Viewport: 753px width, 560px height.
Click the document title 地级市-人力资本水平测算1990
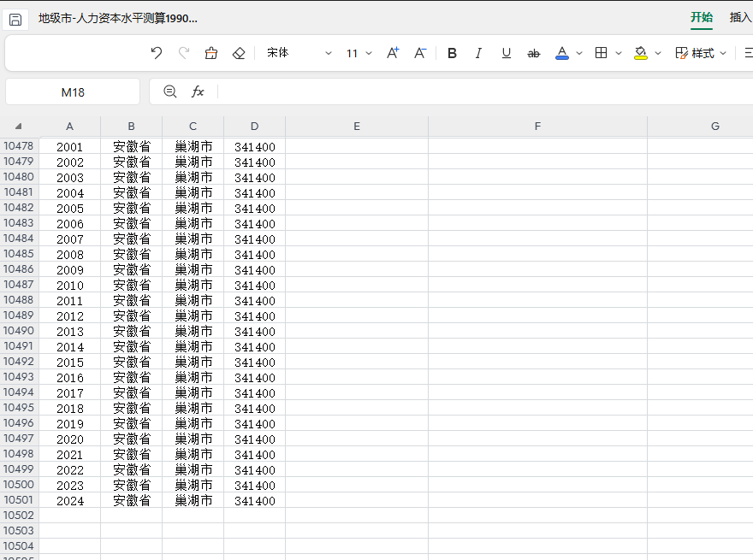(x=118, y=19)
